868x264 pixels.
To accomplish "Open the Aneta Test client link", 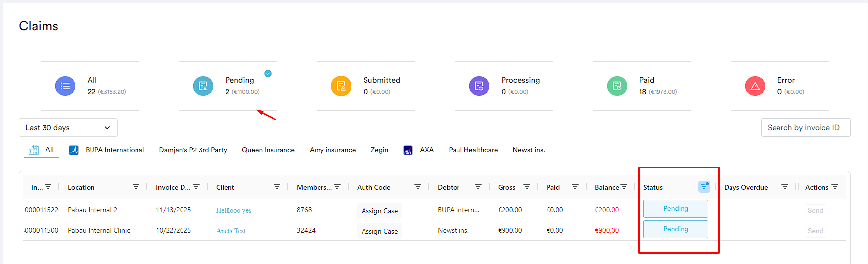I will 231,231.
